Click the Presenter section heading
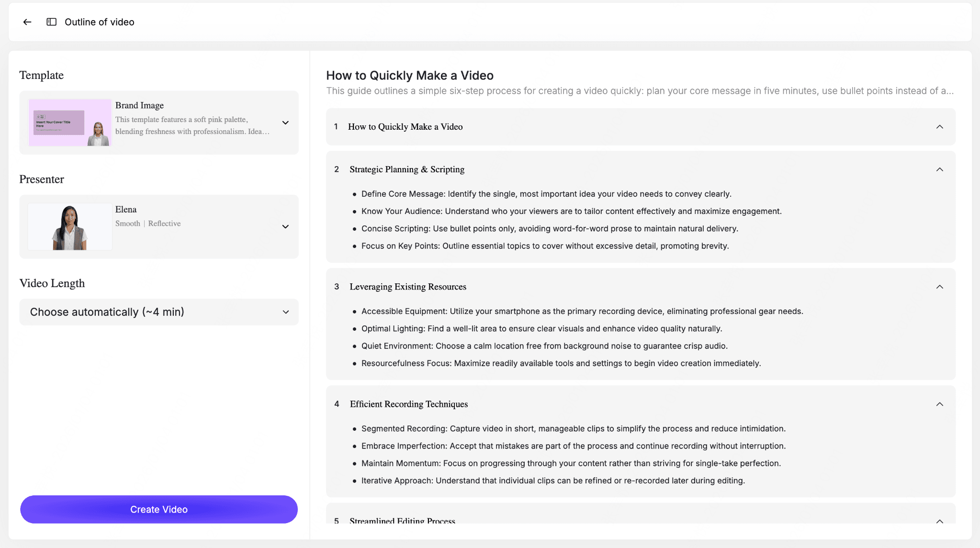 [42, 179]
